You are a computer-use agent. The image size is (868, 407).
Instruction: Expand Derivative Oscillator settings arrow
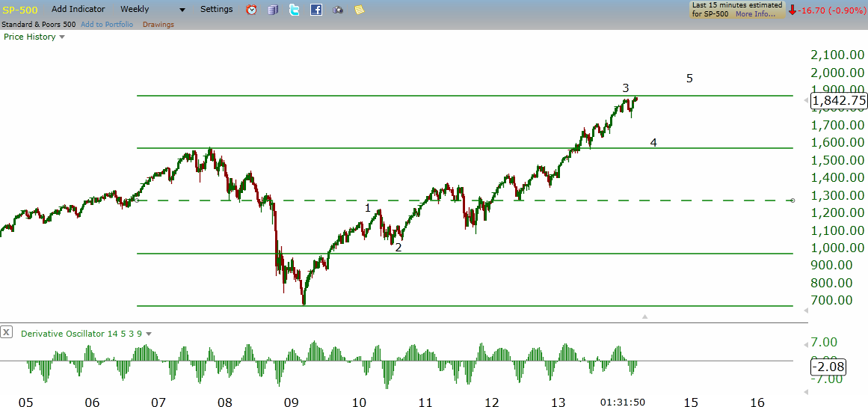point(149,334)
